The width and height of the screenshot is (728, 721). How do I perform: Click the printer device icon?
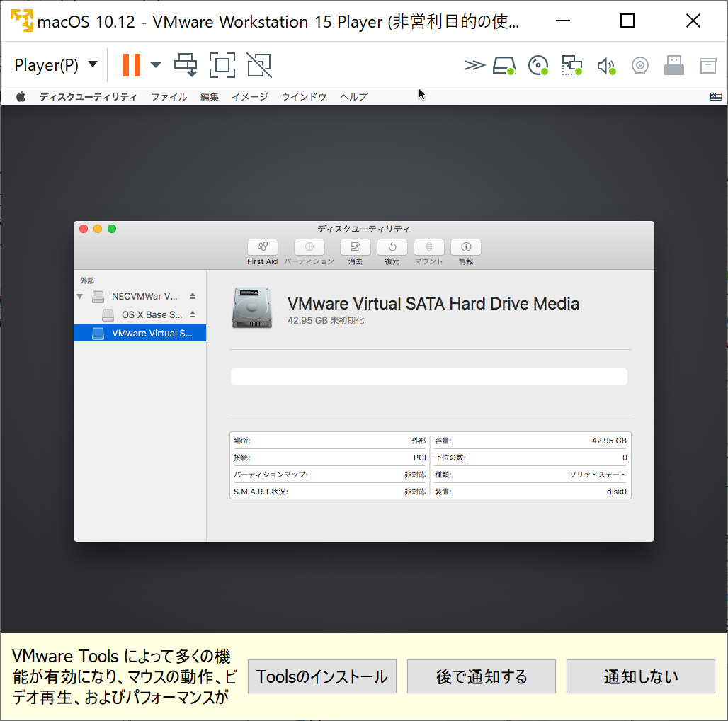point(673,65)
